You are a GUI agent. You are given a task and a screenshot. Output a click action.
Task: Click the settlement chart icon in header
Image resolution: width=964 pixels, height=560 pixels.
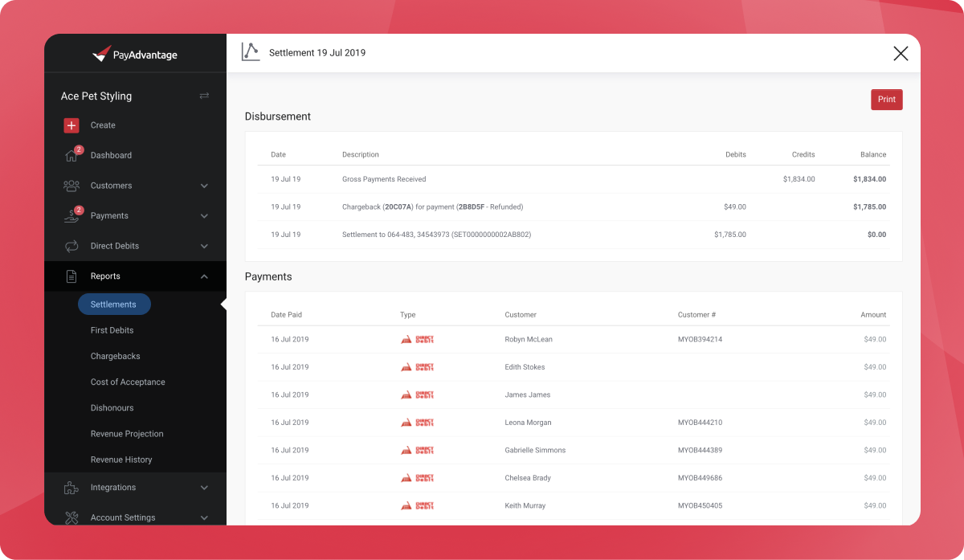coord(251,52)
